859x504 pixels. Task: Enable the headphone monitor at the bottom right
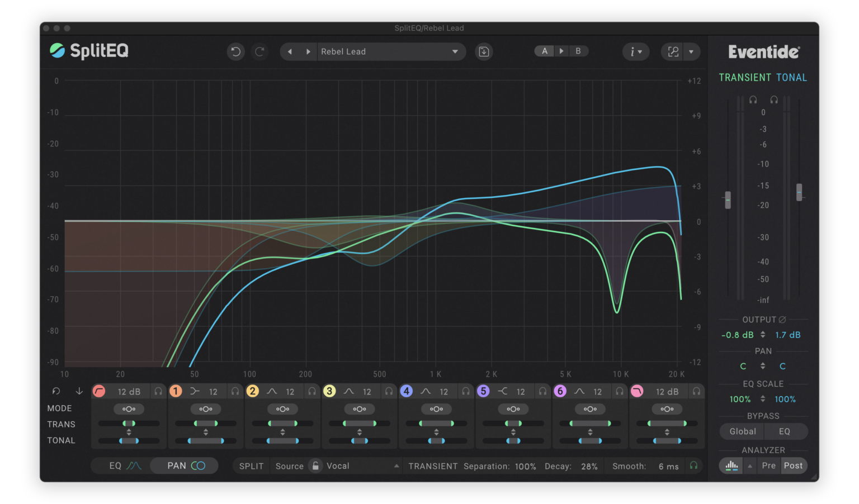[694, 465]
